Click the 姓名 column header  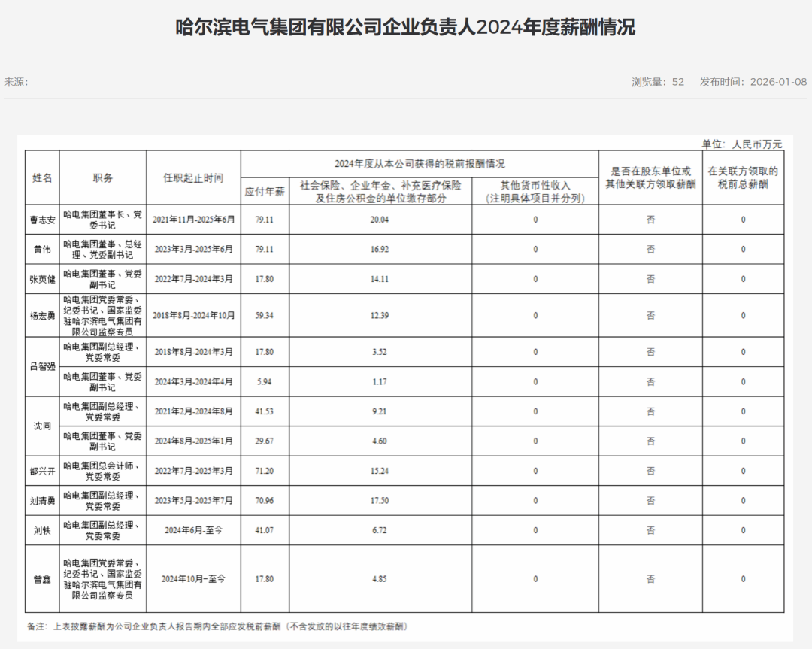tap(42, 178)
